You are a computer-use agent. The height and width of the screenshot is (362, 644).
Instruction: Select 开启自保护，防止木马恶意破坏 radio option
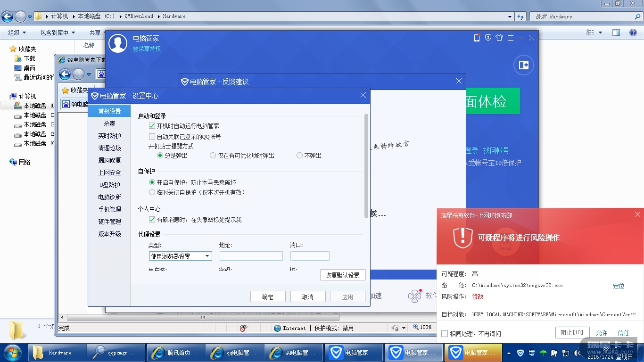152,182
